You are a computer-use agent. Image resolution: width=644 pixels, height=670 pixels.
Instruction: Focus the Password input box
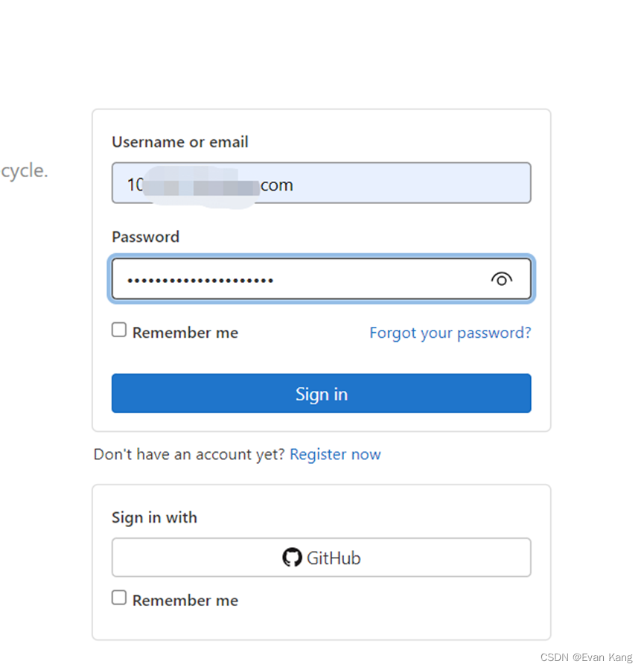pyautogui.click(x=298, y=279)
